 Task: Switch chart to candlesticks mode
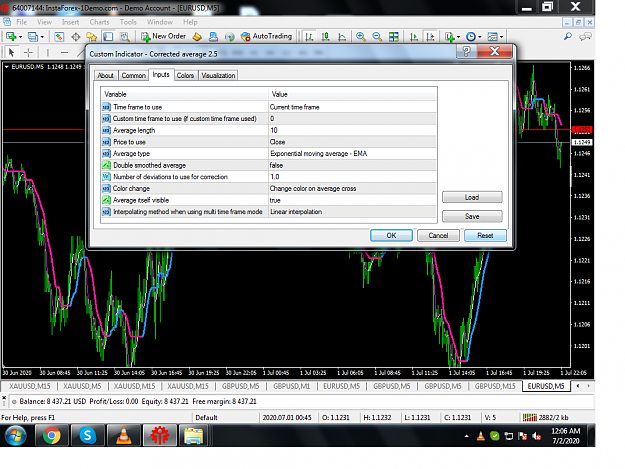coord(326,37)
